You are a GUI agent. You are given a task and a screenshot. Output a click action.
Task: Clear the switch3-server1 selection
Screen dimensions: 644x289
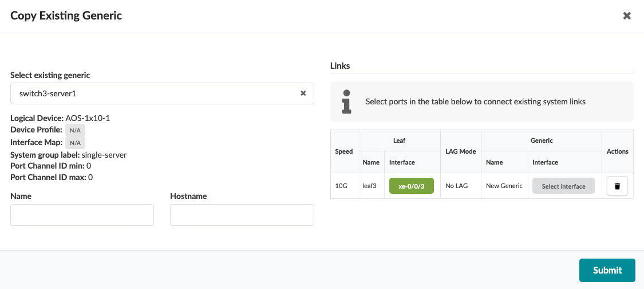(x=303, y=93)
